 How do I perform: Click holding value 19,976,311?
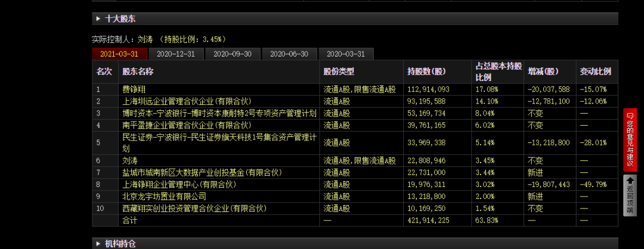pyautogui.click(x=426, y=185)
